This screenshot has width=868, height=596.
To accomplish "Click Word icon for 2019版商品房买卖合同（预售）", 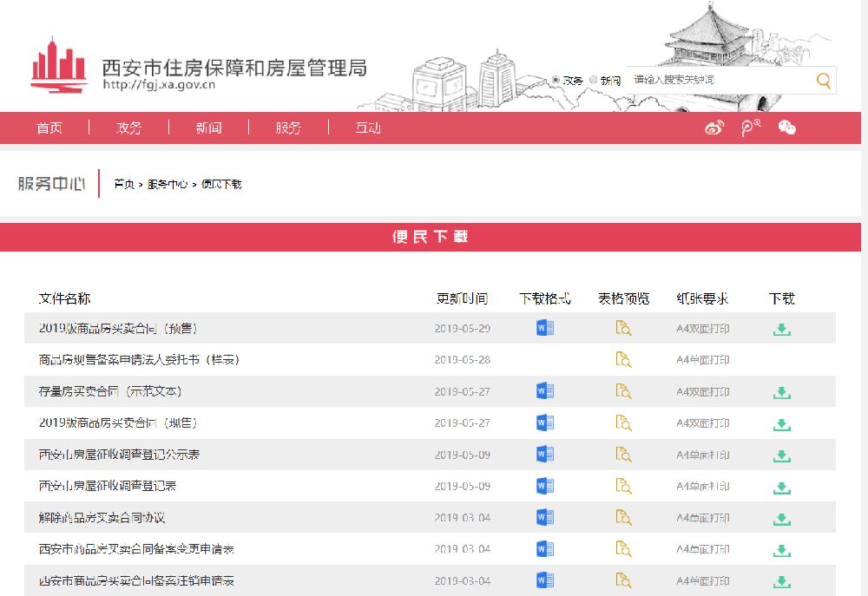I will (x=545, y=328).
